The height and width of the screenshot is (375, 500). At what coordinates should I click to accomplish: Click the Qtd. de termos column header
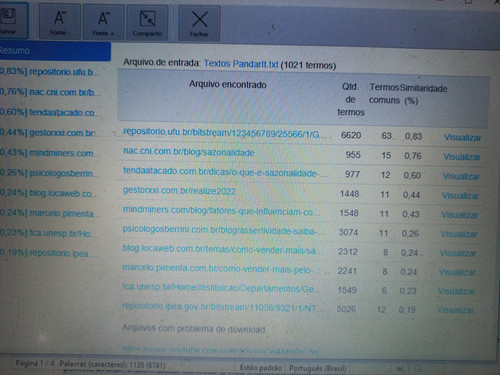click(x=350, y=99)
